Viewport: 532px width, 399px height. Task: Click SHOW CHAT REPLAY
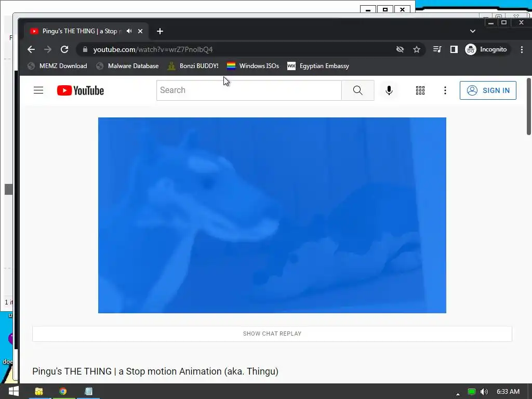click(272, 334)
